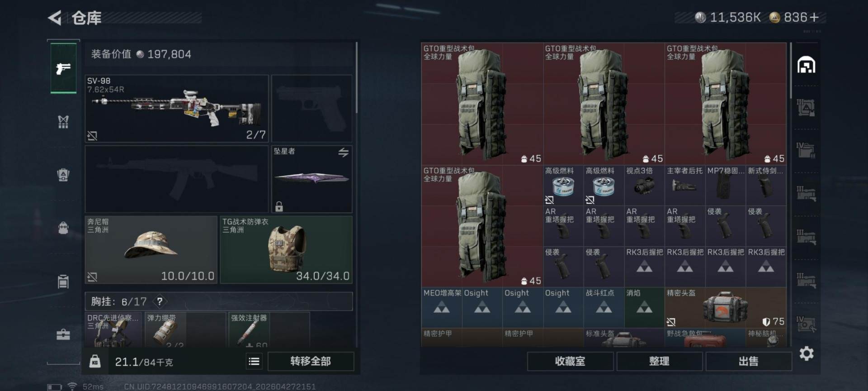The width and height of the screenshot is (868, 391).
Task: Select the warehouse home icon
Action: [x=806, y=65]
